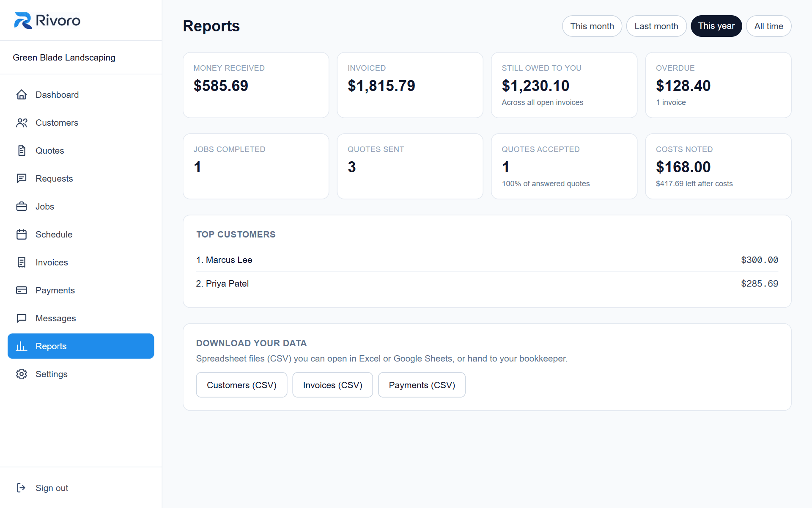The height and width of the screenshot is (508, 812).
Task: Show All time report data
Action: pyautogui.click(x=769, y=26)
